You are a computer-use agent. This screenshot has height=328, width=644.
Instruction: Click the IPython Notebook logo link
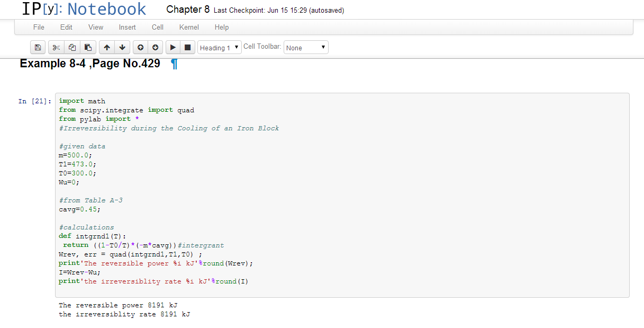point(84,9)
